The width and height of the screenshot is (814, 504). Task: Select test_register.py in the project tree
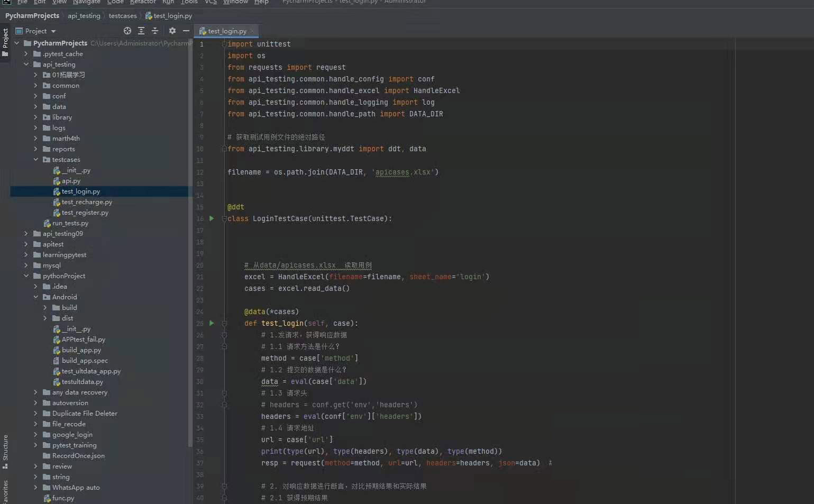pos(85,212)
